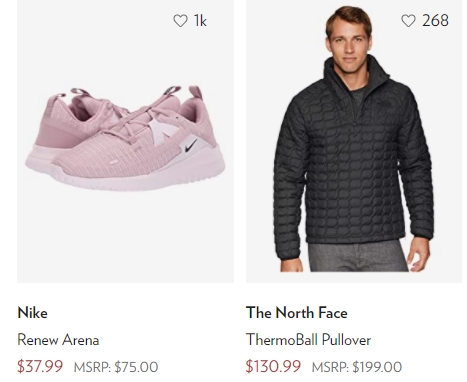Click the gray pants in the jacket photo
The height and width of the screenshot is (382, 467).
click(x=358, y=256)
